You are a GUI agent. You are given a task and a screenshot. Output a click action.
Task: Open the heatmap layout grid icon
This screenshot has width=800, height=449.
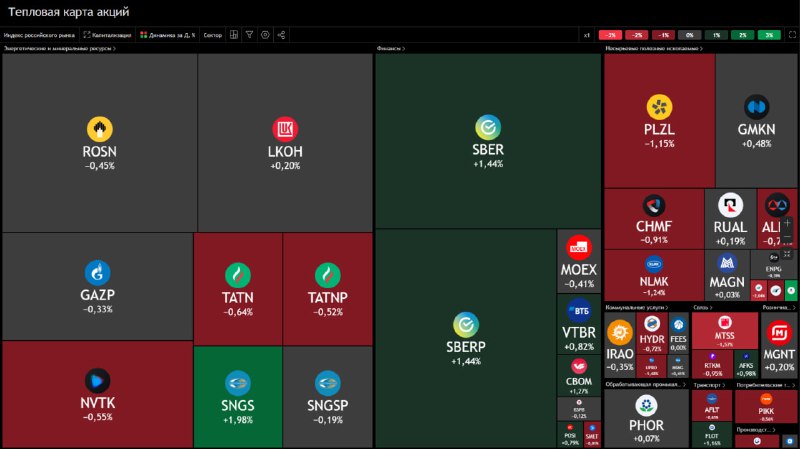point(234,35)
